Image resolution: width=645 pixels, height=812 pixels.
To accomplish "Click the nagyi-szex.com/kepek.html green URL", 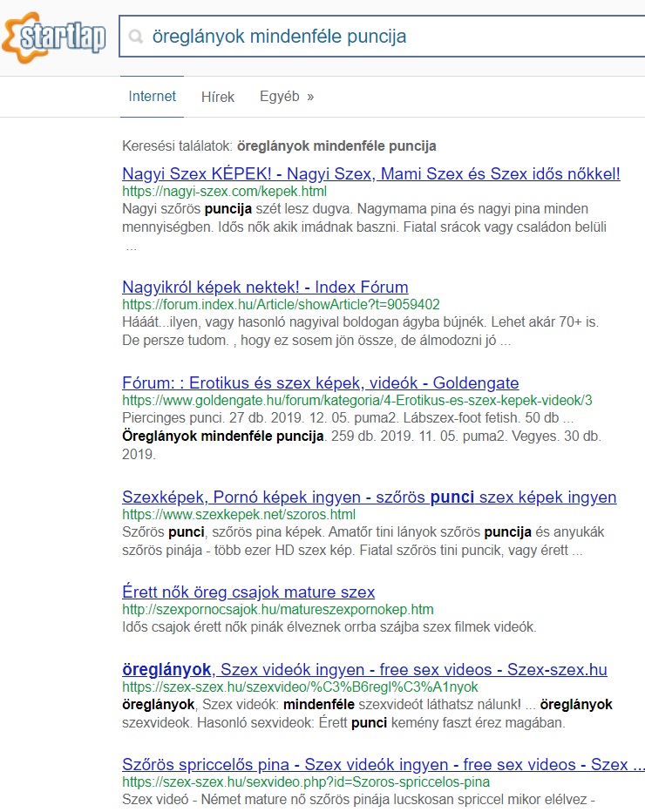I will [x=224, y=192].
